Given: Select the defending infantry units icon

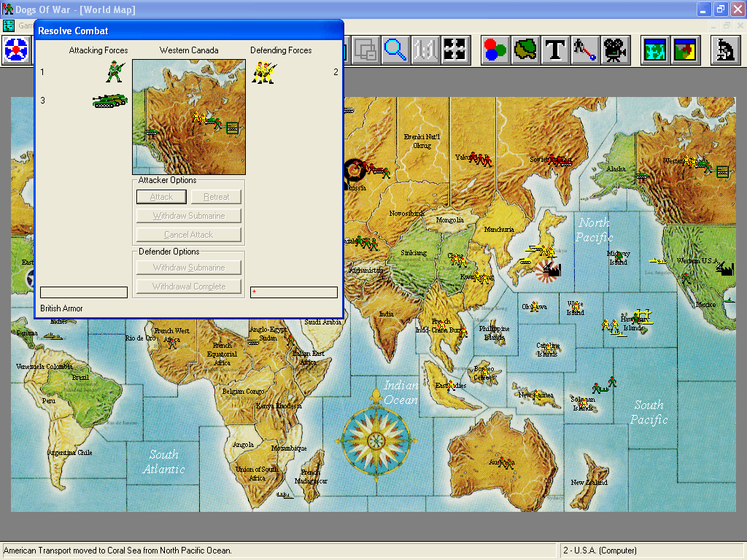Looking at the screenshot, I should [x=264, y=72].
